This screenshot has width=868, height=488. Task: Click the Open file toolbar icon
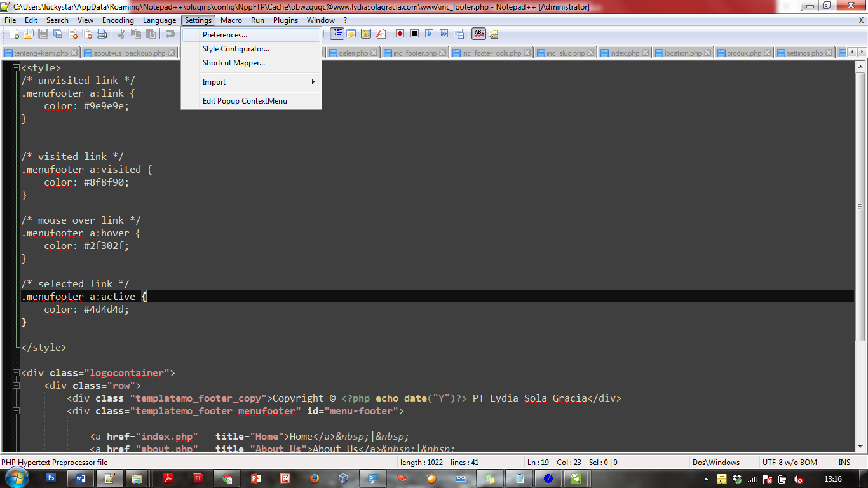[x=29, y=34]
